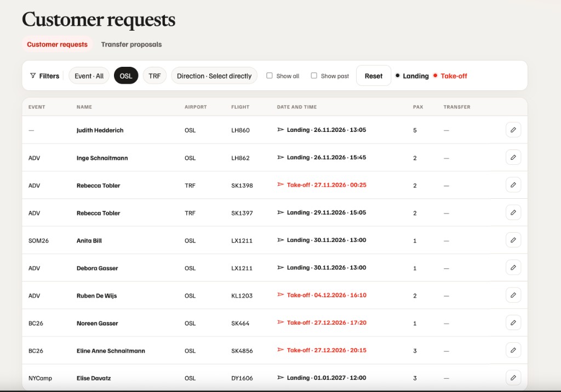Select the name Noreen Gasser
Screen dimensions: 561x392
coord(98,323)
